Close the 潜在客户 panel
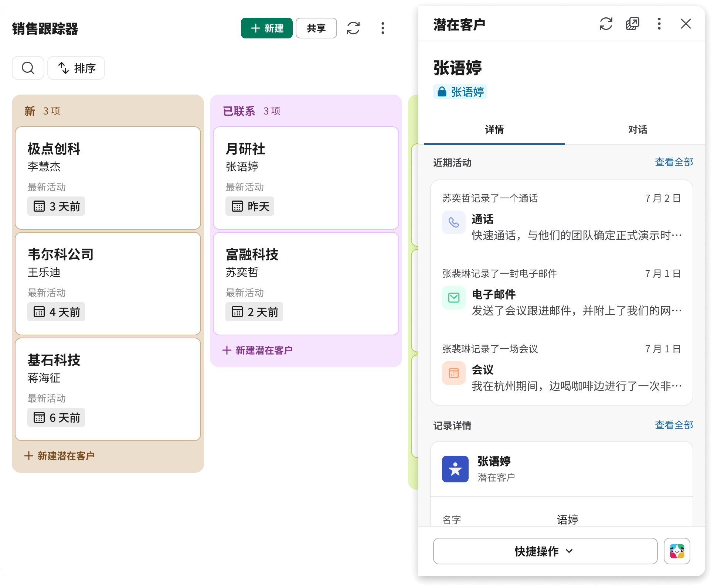The height and width of the screenshot is (588, 714). (686, 24)
